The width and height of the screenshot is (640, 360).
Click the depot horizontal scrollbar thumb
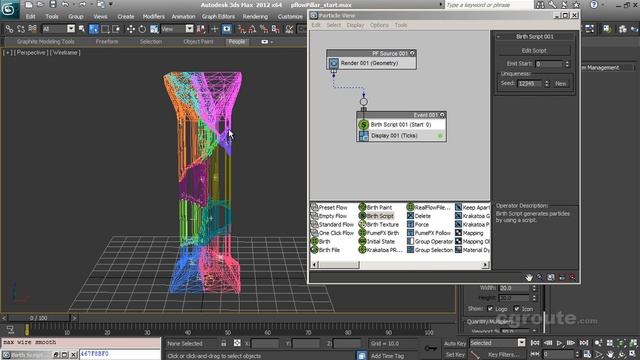[x=338, y=265]
